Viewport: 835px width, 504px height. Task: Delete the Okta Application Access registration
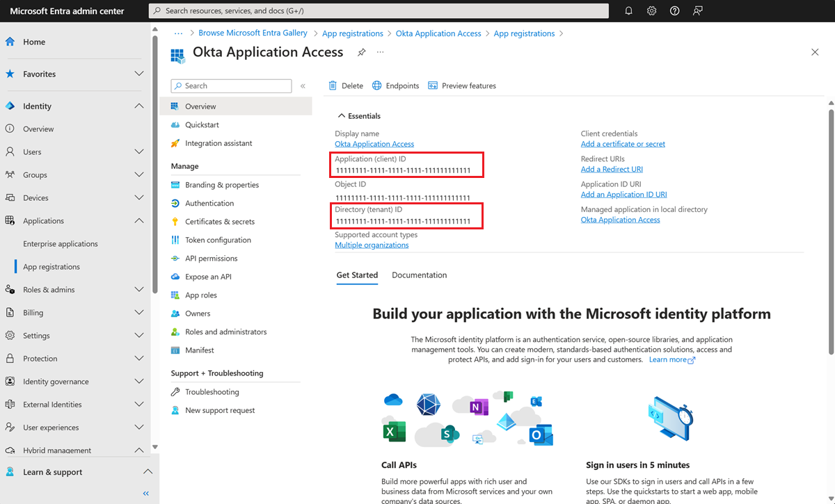(346, 86)
